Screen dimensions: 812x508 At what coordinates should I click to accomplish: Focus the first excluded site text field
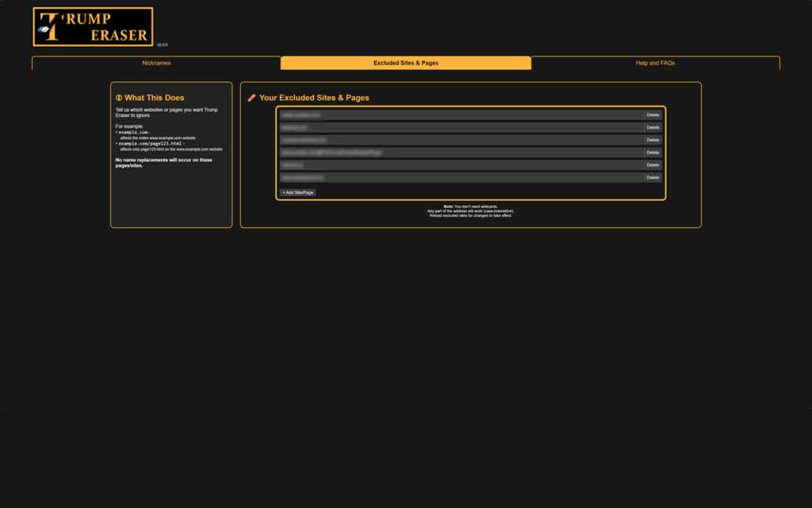coord(462,115)
